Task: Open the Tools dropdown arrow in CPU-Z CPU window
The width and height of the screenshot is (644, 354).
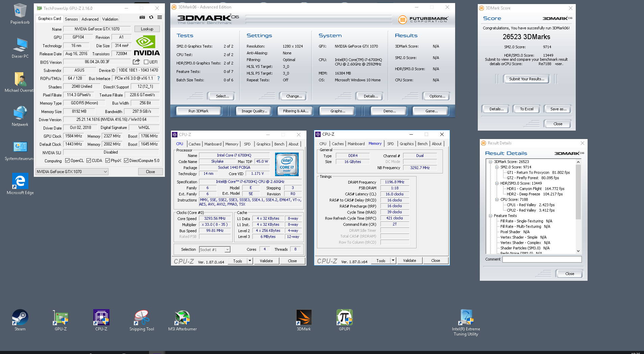Action: click(250, 261)
